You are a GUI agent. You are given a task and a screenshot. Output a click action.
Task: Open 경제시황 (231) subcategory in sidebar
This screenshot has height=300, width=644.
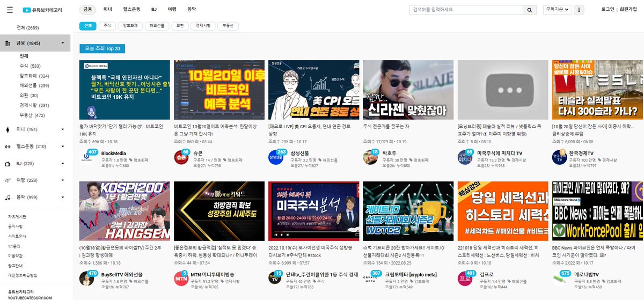point(34,105)
